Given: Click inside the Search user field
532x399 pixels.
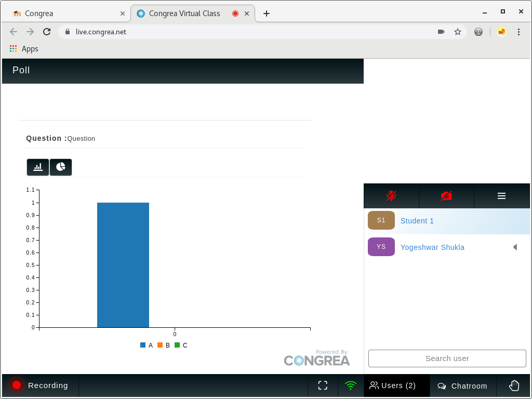Looking at the screenshot, I should [447, 358].
